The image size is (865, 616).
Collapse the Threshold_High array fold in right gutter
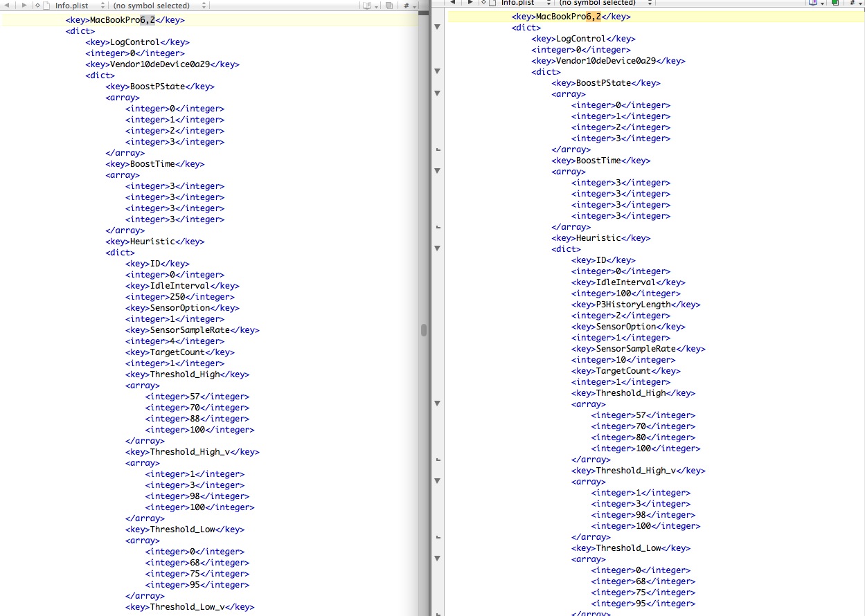[437, 404]
